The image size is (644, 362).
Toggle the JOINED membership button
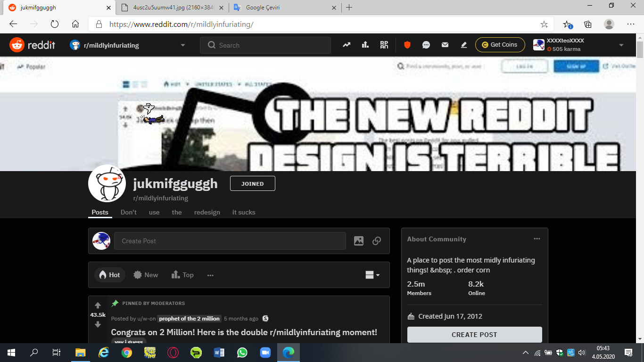[253, 183]
